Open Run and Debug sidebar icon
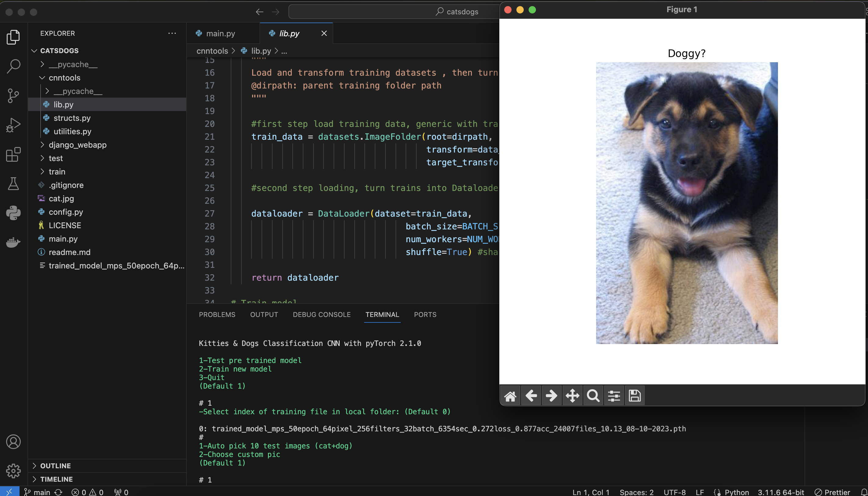The height and width of the screenshot is (496, 868). click(x=13, y=125)
